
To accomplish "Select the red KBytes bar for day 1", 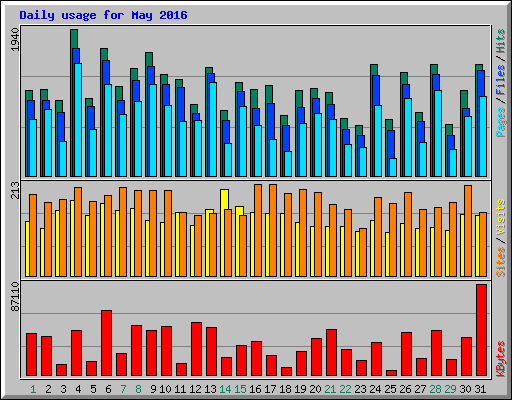I will click(x=31, y=355).
